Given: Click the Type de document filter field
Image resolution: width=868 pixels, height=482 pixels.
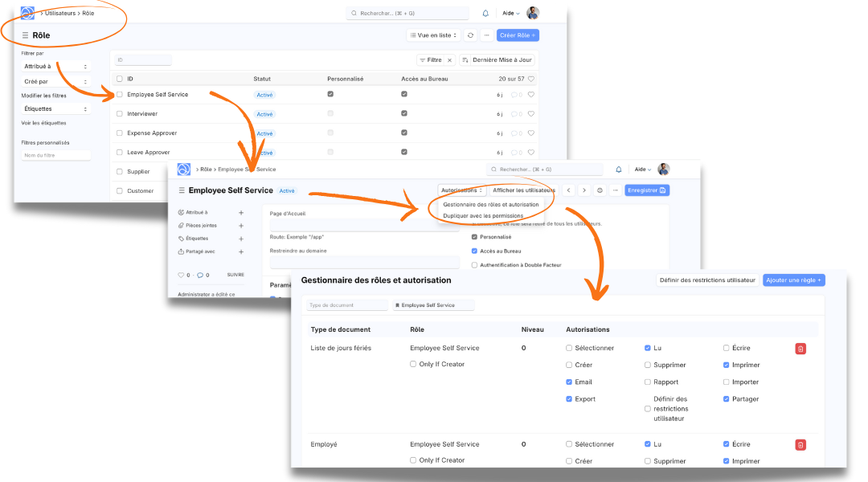Looking at the screenshot, I should pyautogui.click(x=346, y=305).
